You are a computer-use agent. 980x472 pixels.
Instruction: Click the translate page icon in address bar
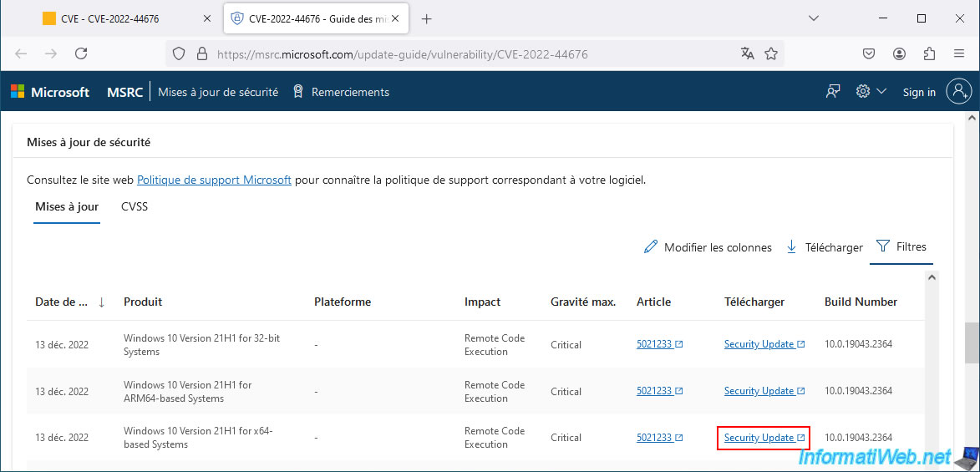(747, 53)
